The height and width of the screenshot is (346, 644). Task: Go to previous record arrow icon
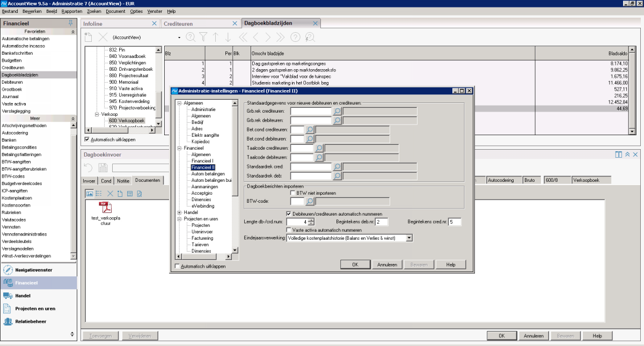click(256, 37)
